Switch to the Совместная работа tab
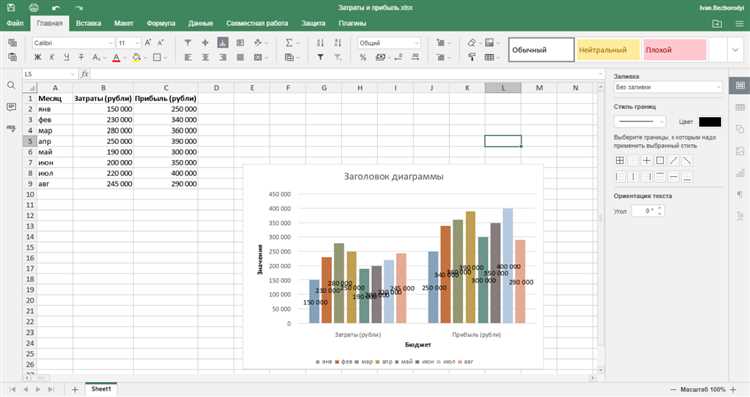Image resolution: width=750 pixels, height=397 pixels. click(x=257, y=23)
